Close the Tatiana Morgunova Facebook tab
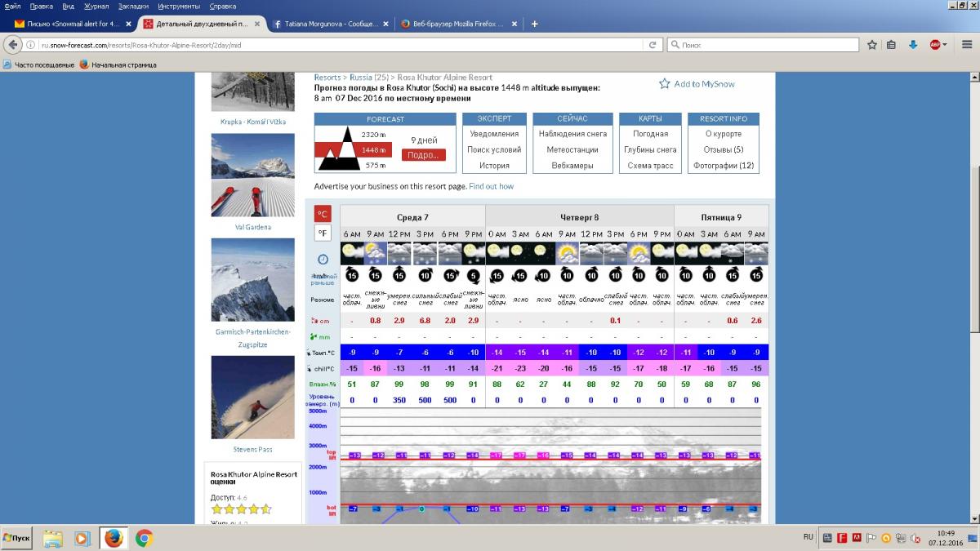 [x=385, y=24]
